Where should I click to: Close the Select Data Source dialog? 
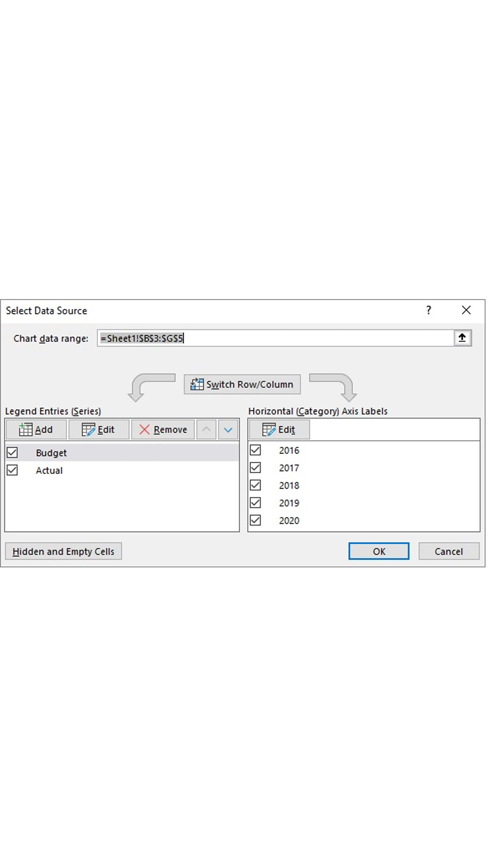pyautogui.click(x=466, y=310)
